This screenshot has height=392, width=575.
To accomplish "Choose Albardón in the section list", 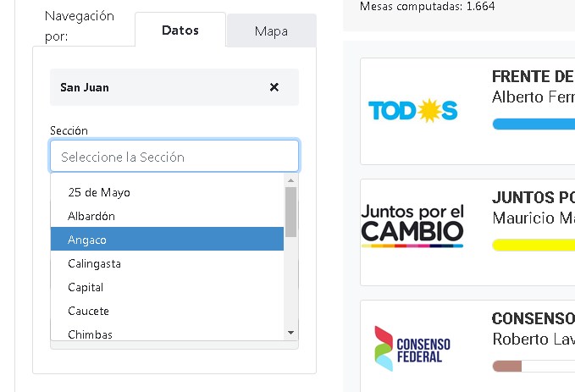I will pyautogui.click(x=91, y=216).
